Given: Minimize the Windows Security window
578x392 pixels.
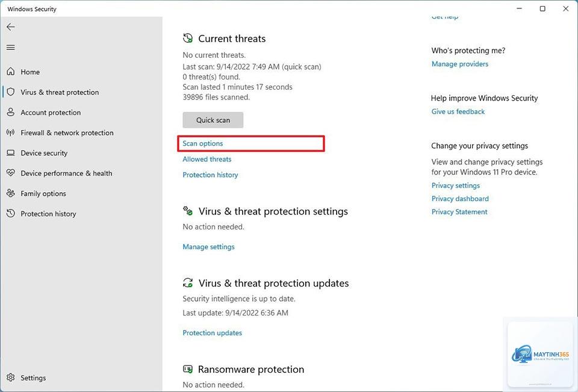Looking at the screenshot, I should [x=520, y=8].
